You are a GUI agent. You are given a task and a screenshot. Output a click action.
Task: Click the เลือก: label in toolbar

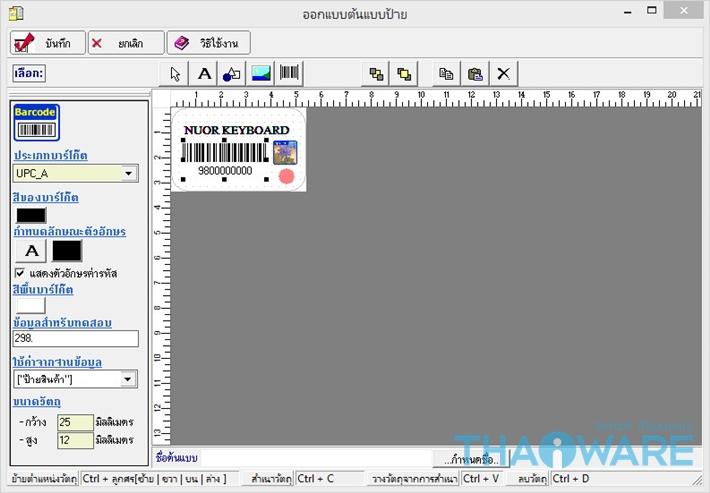point(29,73)
